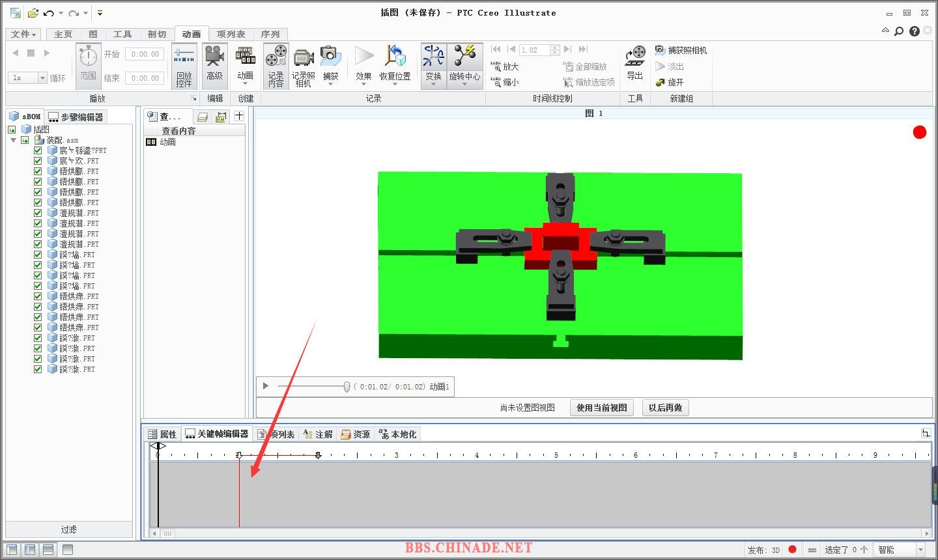Click the 选定了 0 个 status text
Screen dimensions: 938x560
pyautogui.click(x=846, y=550)
